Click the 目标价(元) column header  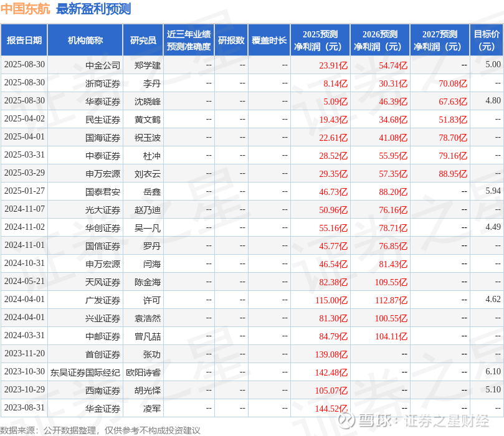[x=487, y=40]
